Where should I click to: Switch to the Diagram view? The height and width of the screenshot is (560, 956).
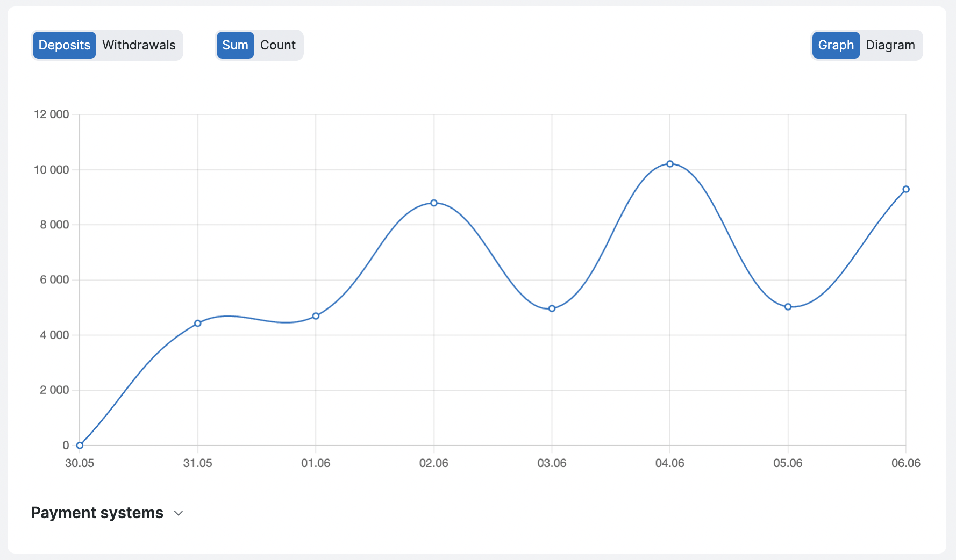click(890, 45)
